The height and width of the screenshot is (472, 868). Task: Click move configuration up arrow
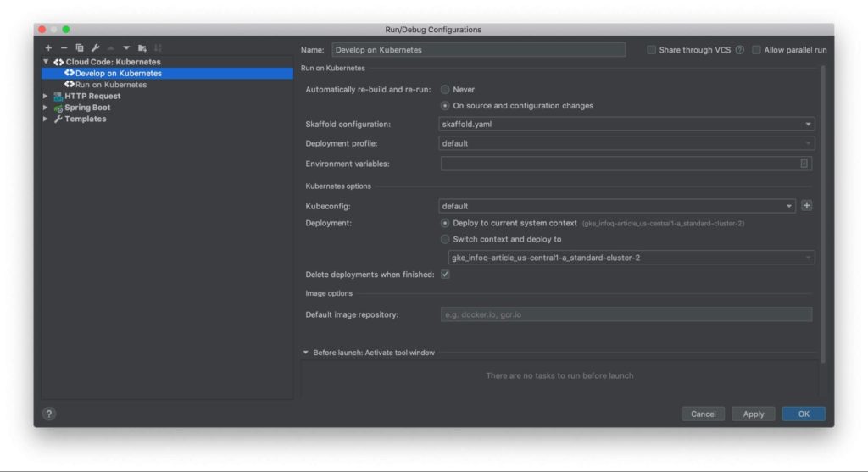111,48
